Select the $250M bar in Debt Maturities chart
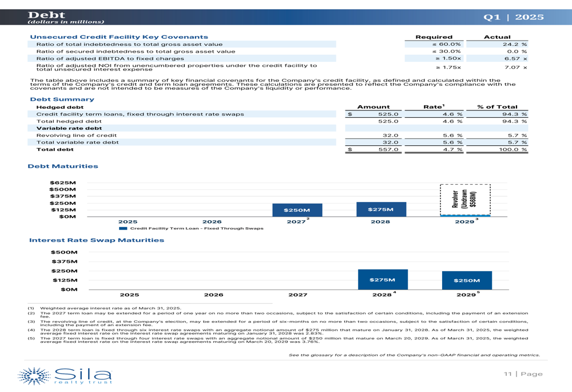 (x=297, y=210)
